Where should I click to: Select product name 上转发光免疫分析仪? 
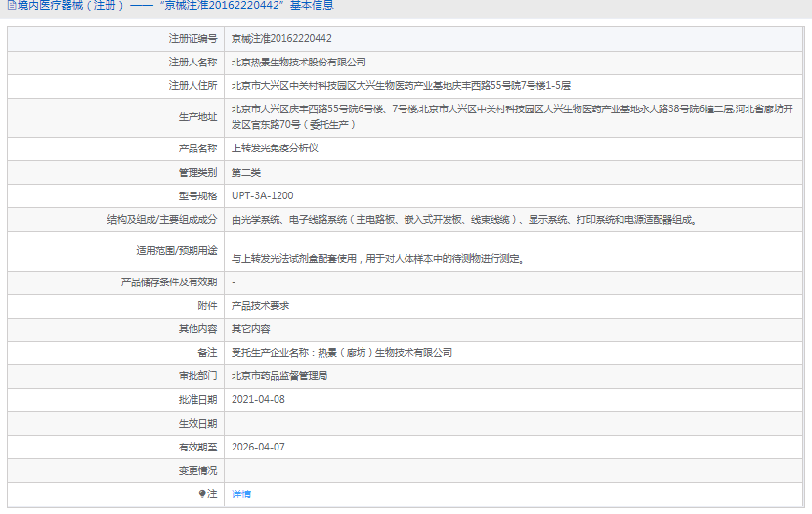pyautogui.click(x=275, y=149)
